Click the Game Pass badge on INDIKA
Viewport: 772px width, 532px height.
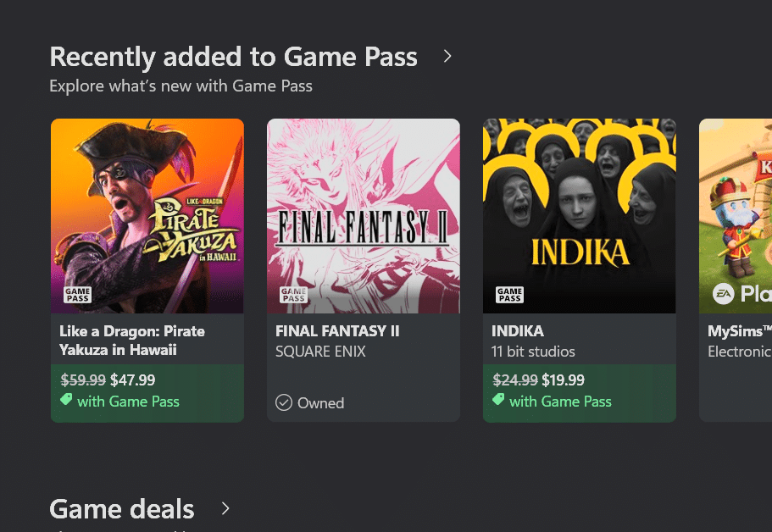(x=510, y=295)
